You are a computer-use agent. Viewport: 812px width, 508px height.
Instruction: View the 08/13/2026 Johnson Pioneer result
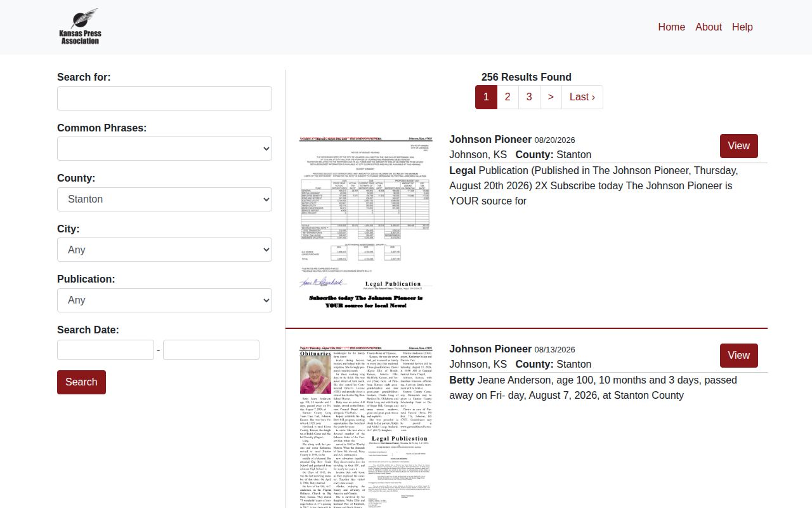[739, 356]
